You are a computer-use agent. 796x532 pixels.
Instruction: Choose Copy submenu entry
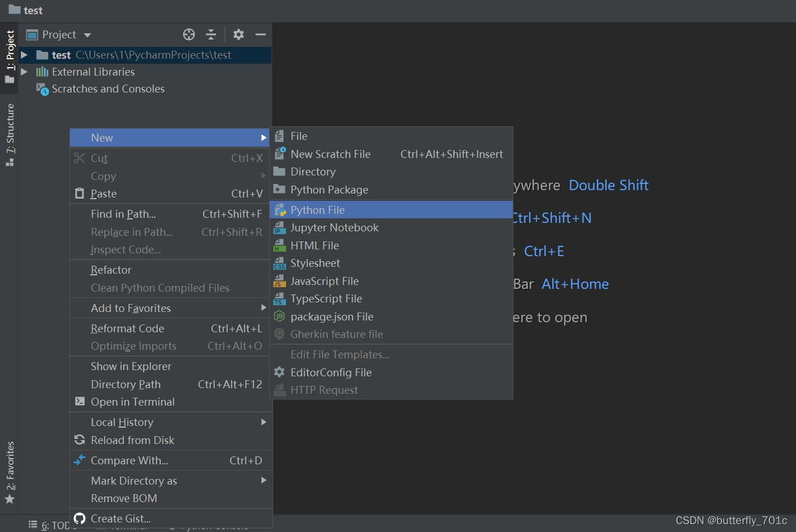point(170,176)
